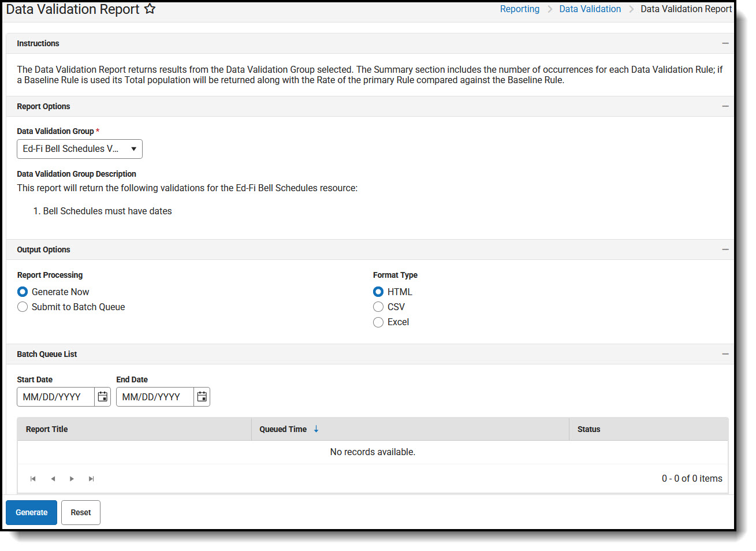Select the Submit to Batch Queue option
Image resolution: width=756 pixels, height=551 pixels.
22,307
